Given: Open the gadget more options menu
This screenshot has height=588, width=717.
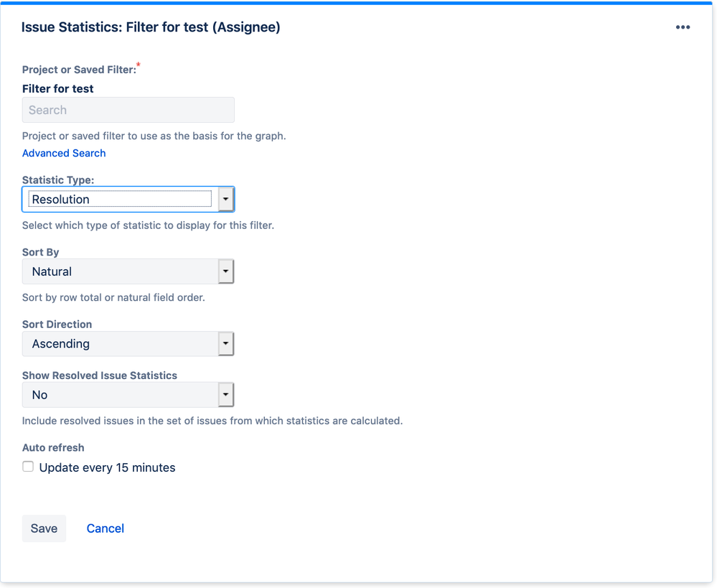Looking at the screenshot, I should [x=683, y=27].
